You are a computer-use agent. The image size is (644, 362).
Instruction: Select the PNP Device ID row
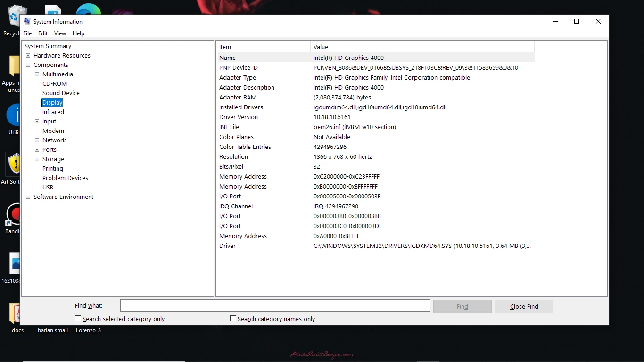coord(375,67)
